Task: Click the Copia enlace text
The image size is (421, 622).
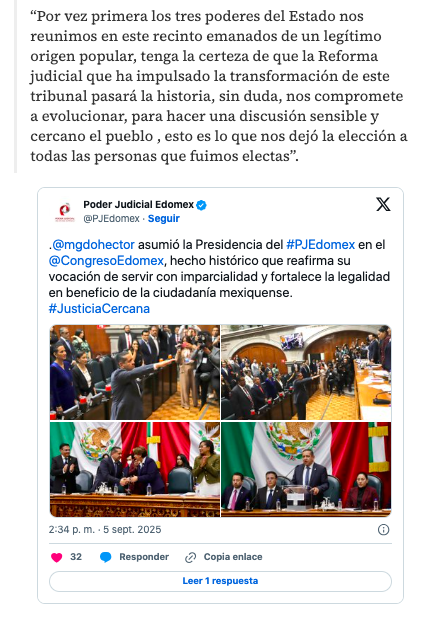Action: [233, 557]
